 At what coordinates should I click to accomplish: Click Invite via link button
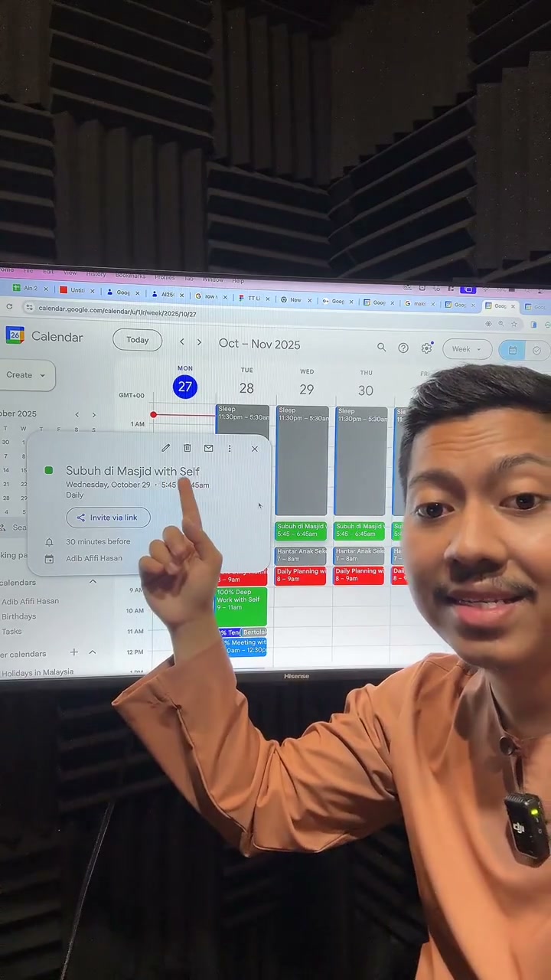tap(108, 518)
